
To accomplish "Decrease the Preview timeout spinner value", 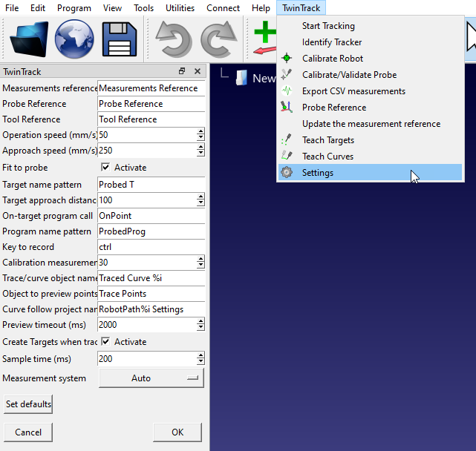I will [200, 328].
